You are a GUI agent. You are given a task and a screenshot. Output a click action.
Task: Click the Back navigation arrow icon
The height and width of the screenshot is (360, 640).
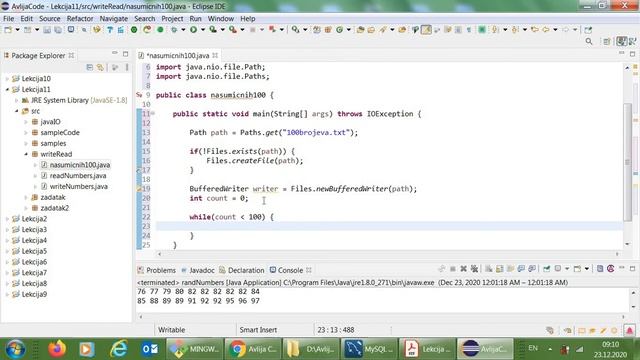pos(545,30)
